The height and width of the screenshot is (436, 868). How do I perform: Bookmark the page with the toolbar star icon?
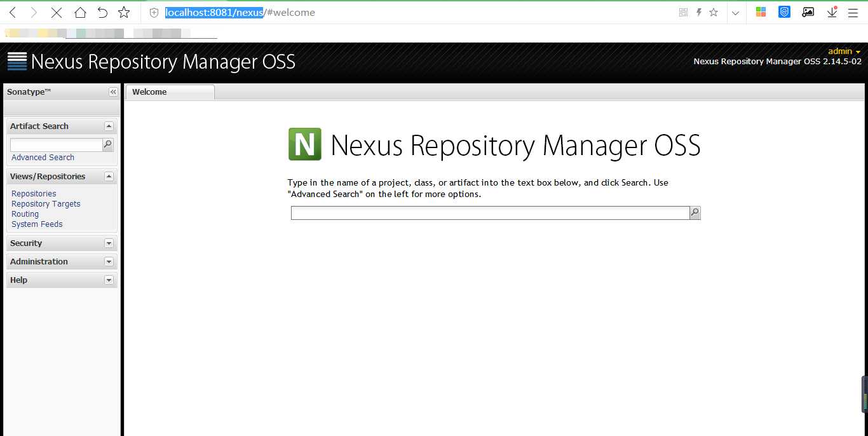point(124,12)
